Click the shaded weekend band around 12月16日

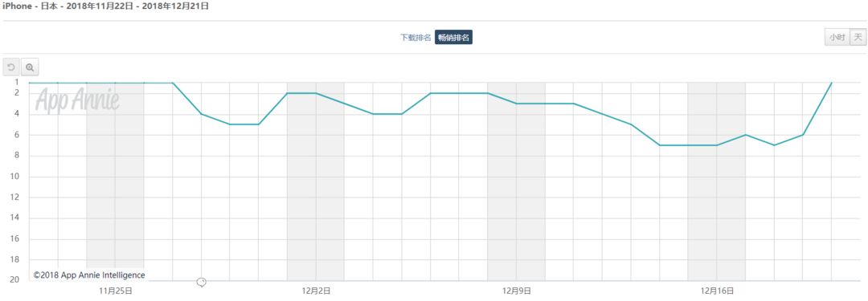(x=717, y=181)
